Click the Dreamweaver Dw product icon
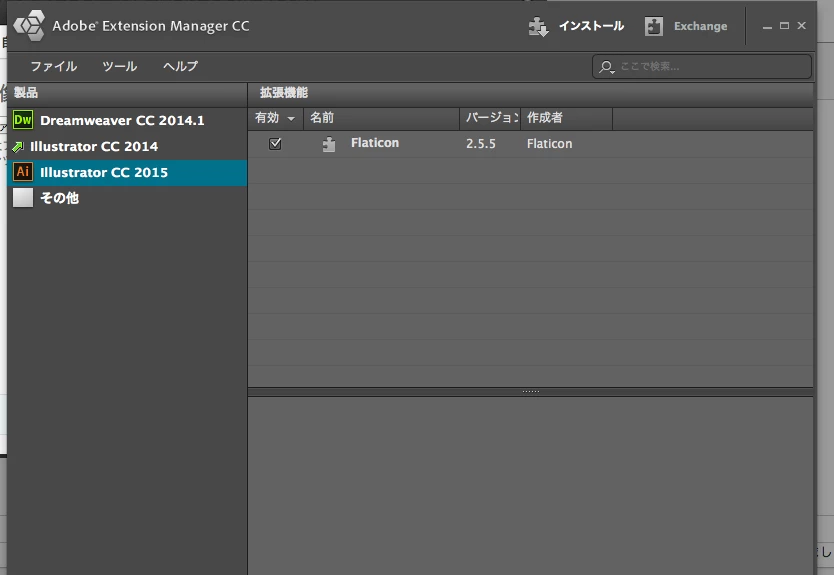Image resolution: width=834 pixels, height=575 pixels. tap(23, 120)
